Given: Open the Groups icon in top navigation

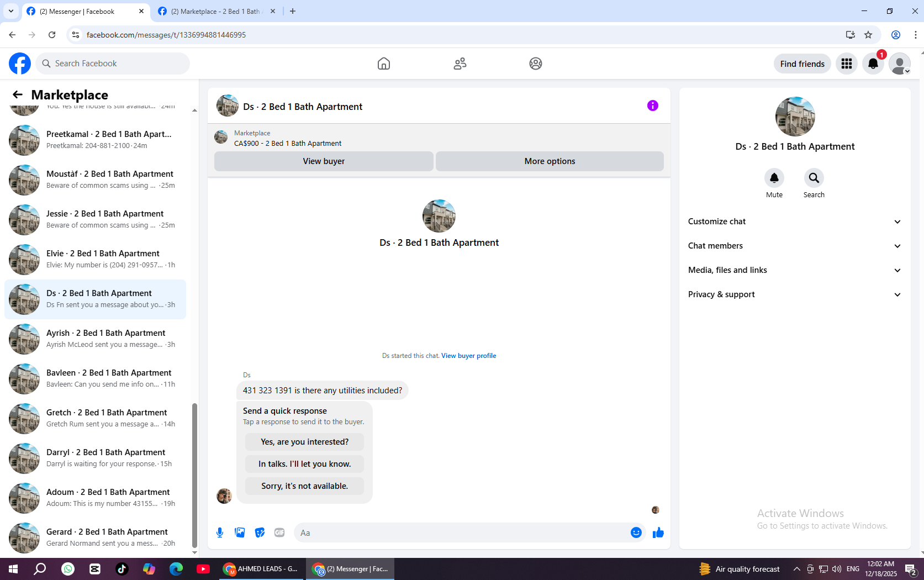Looking at the screenshot, I should pyautogui.click(x=536, y=64).
